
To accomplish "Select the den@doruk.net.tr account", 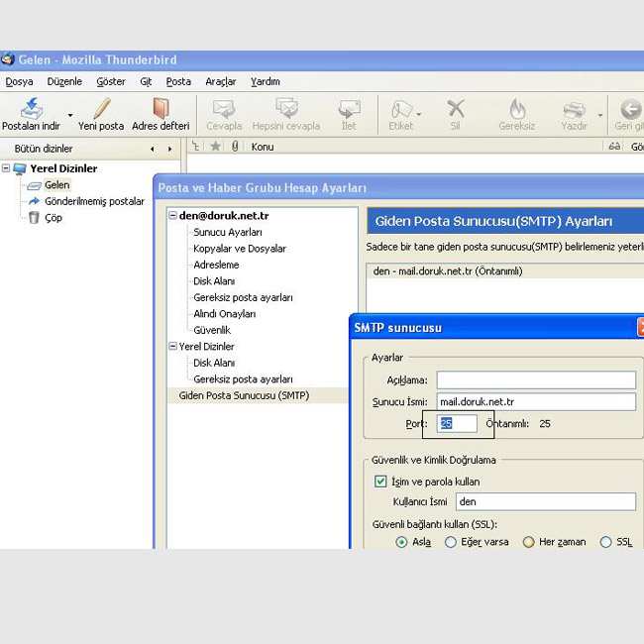I will [x=224, y=216].
